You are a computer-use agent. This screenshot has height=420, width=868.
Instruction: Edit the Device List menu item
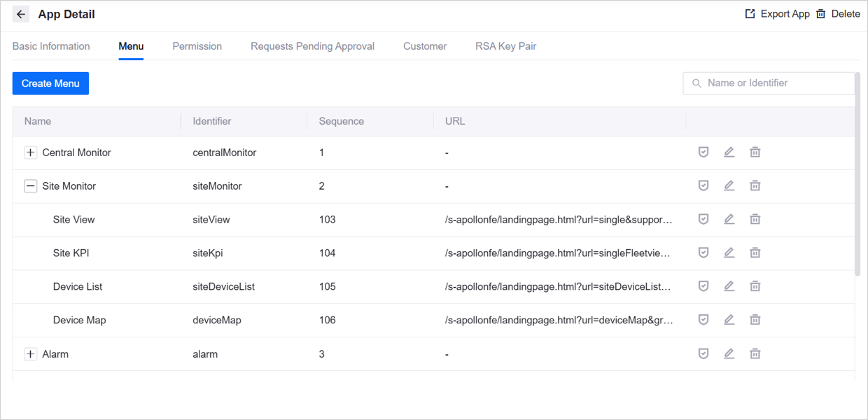pos(729,286)
